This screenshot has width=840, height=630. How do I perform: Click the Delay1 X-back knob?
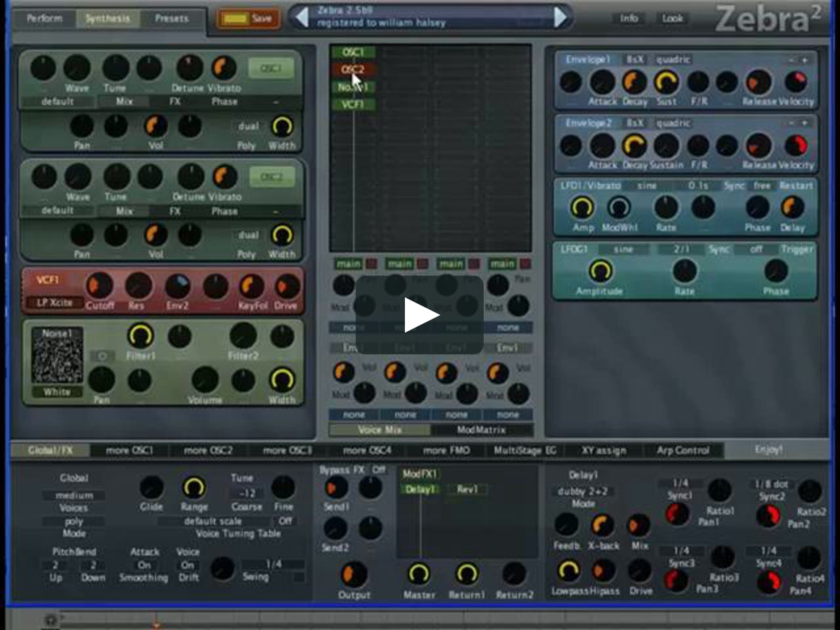point(602,526)
